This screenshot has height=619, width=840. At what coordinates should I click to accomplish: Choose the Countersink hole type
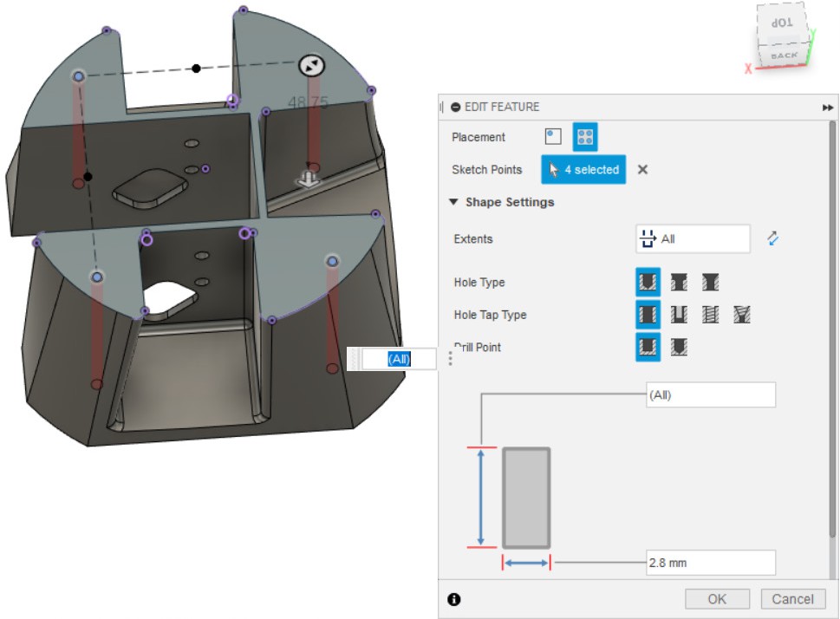click(x=711, y=283)
